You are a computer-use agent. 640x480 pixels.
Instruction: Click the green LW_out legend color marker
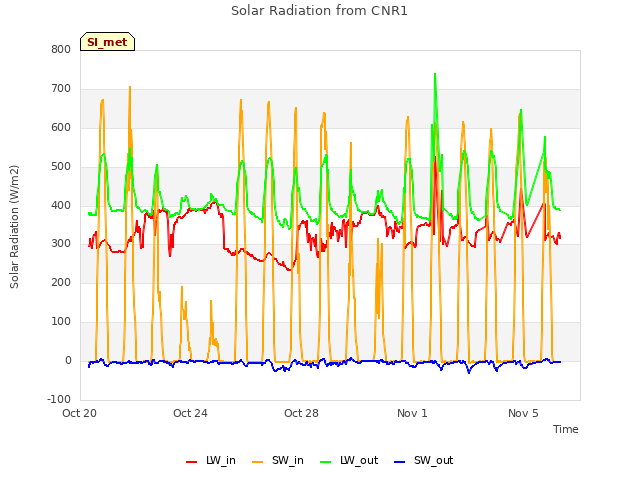click(x=326, y=462)
